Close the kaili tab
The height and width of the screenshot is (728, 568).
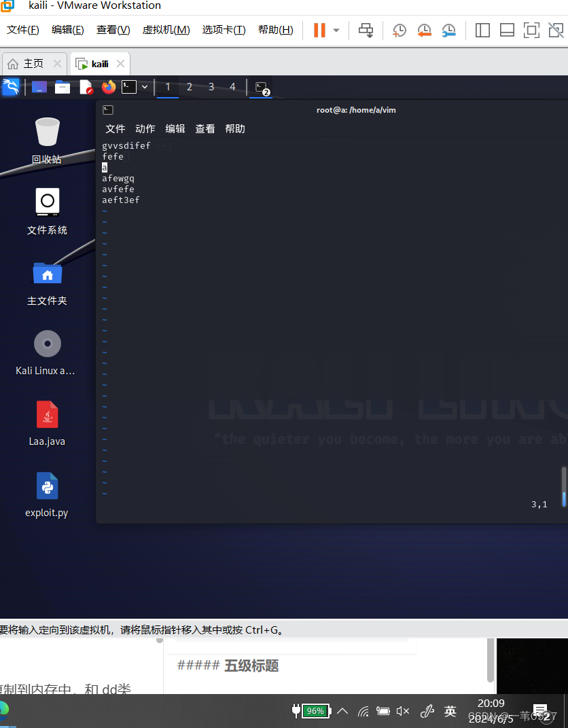point(120,64)
